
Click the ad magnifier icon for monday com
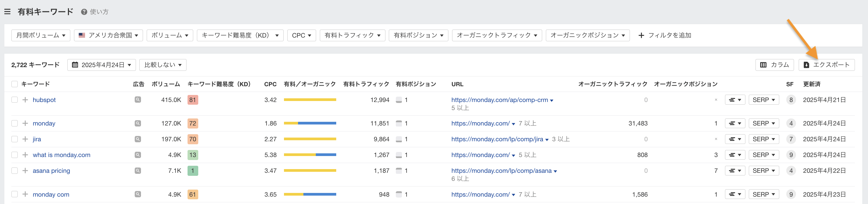click(x=138, y=194)
